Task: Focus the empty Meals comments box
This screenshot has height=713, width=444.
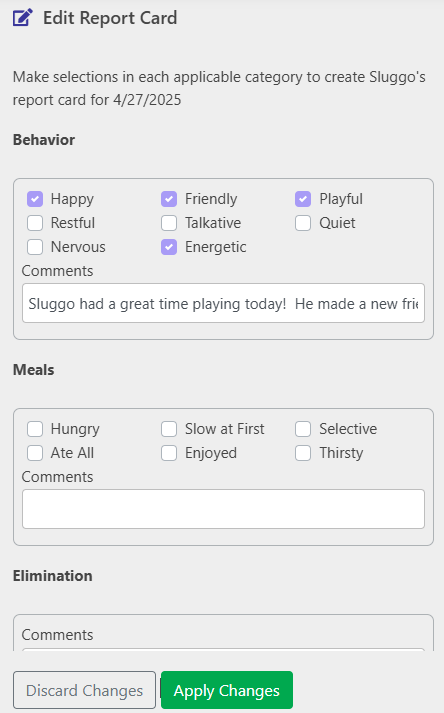Action: tap(223, 509)
